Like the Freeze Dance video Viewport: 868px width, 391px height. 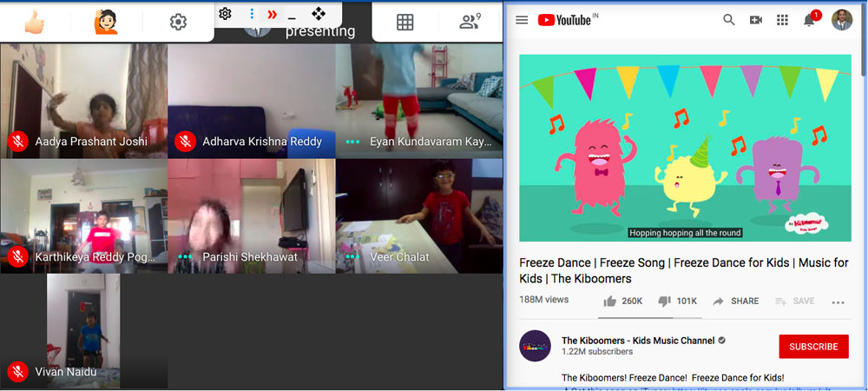(x=622, y=302)
